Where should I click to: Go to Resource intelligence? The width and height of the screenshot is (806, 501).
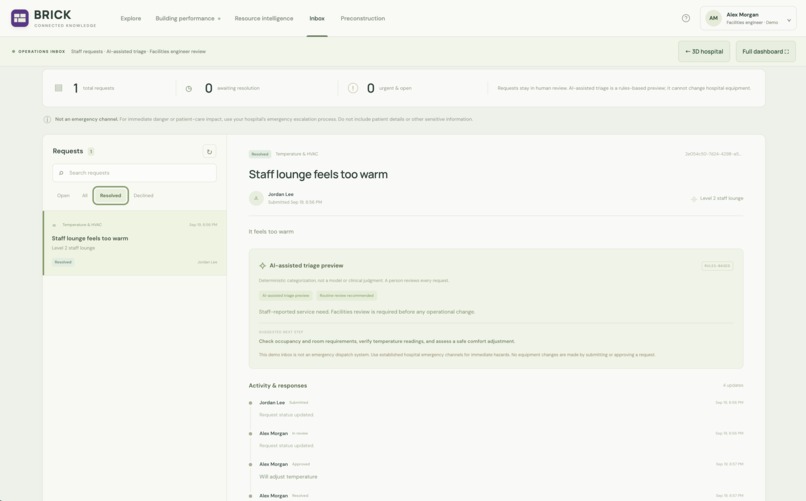[x=264, y=18]
